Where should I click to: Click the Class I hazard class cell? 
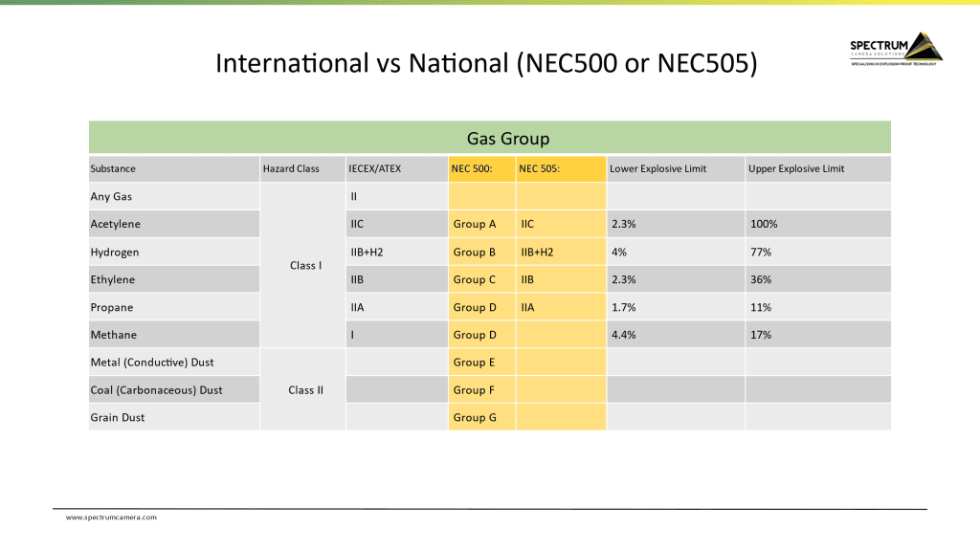coord(303,266)
